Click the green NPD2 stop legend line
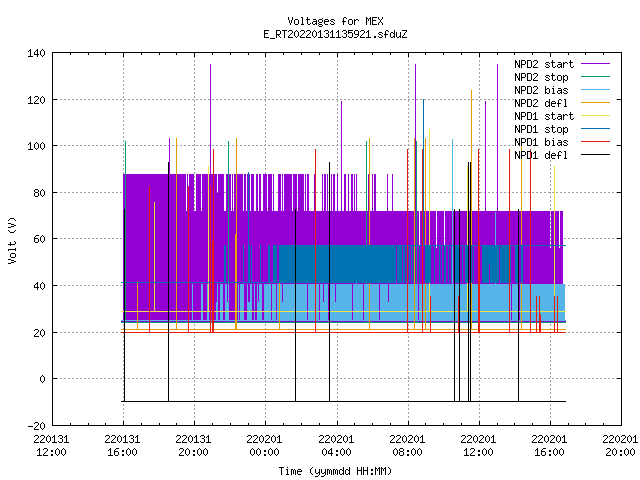This screenshot has height=480, width=640. [596, 76]
